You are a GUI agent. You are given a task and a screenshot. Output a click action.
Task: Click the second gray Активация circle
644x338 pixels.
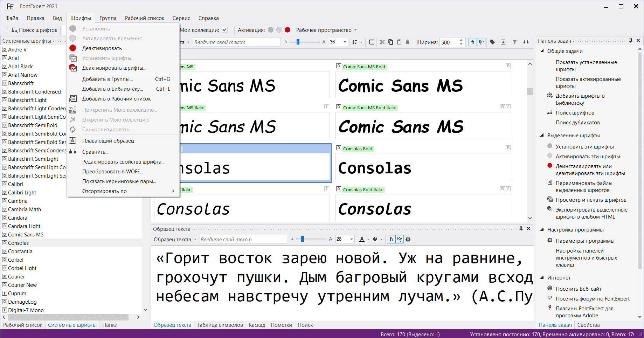(279, 30)
